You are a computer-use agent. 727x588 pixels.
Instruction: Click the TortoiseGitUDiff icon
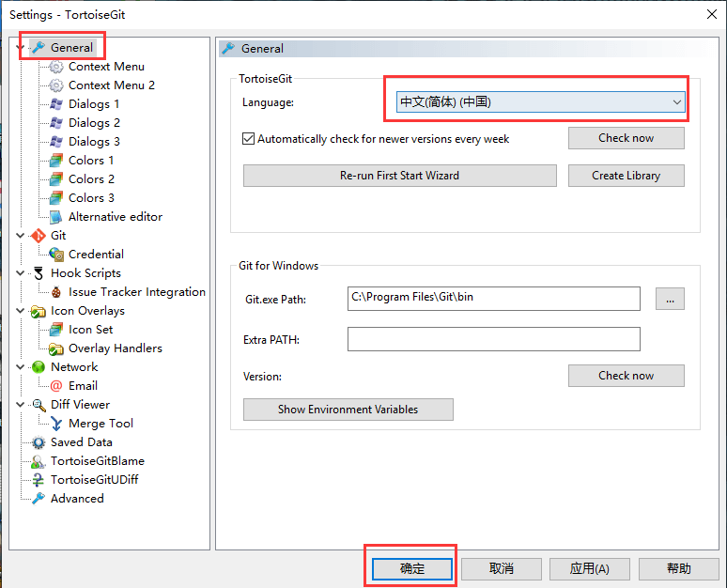tap(38, 480)
